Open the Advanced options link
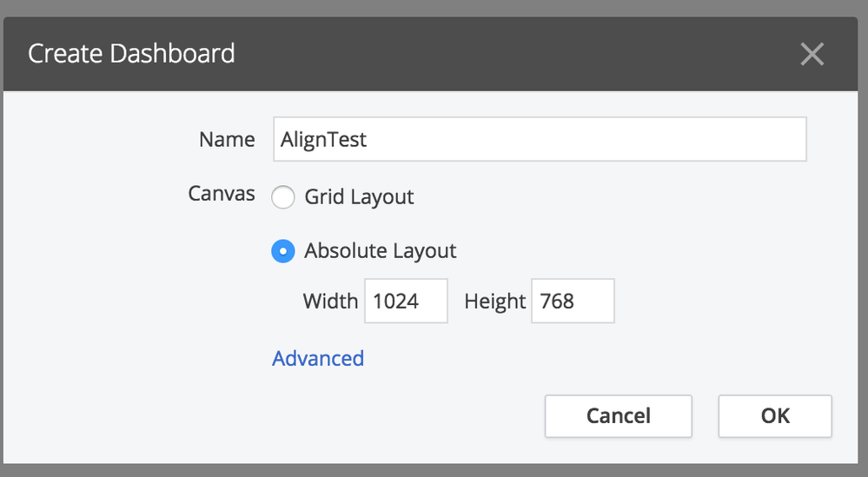 318,358
